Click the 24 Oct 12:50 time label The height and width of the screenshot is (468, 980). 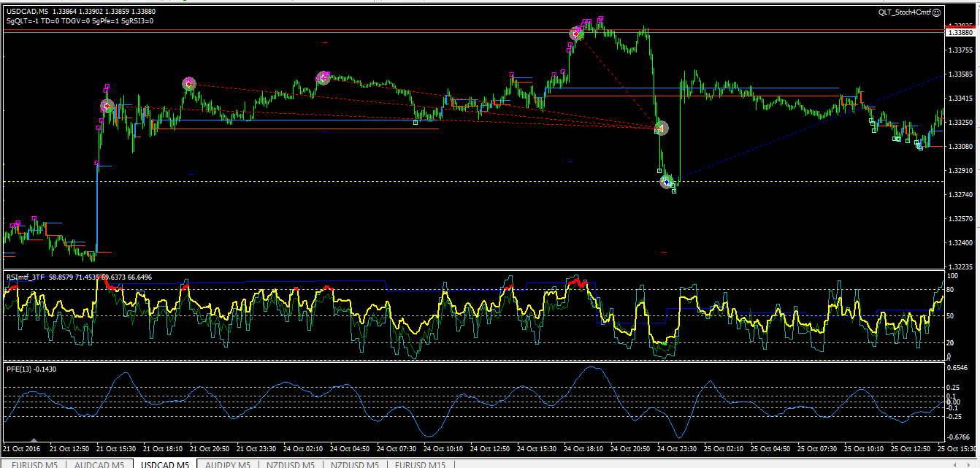coord(491,449)
